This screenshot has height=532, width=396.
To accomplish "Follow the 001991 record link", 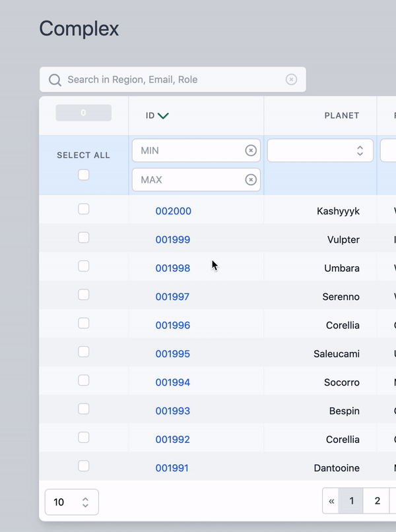I will pos(173,467).
